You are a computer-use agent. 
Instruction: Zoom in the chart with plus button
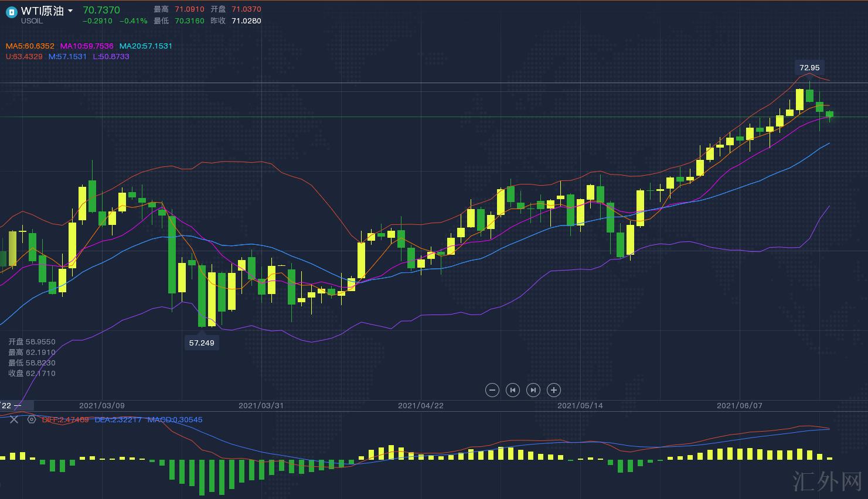click(554, 390)
